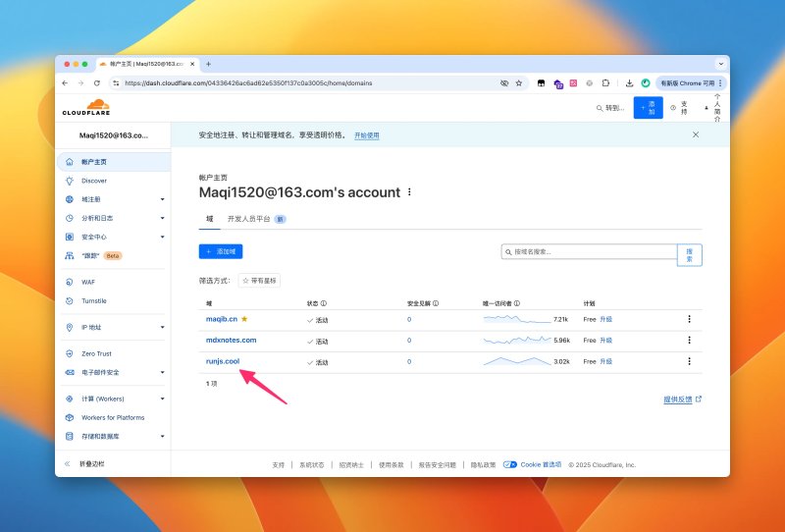The height and width of the screenshot is (532, 785).
Task: Open 支持 menu in header
Action: pos(679,108)
